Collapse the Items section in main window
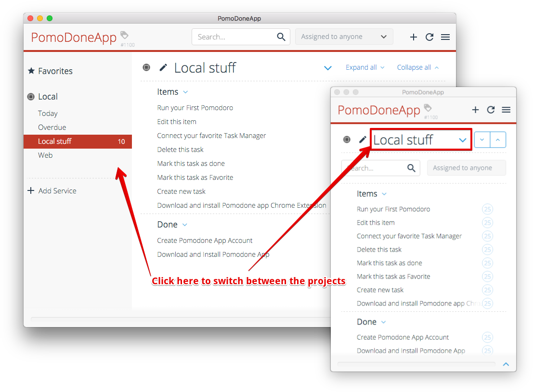 (x=185, y=92)
